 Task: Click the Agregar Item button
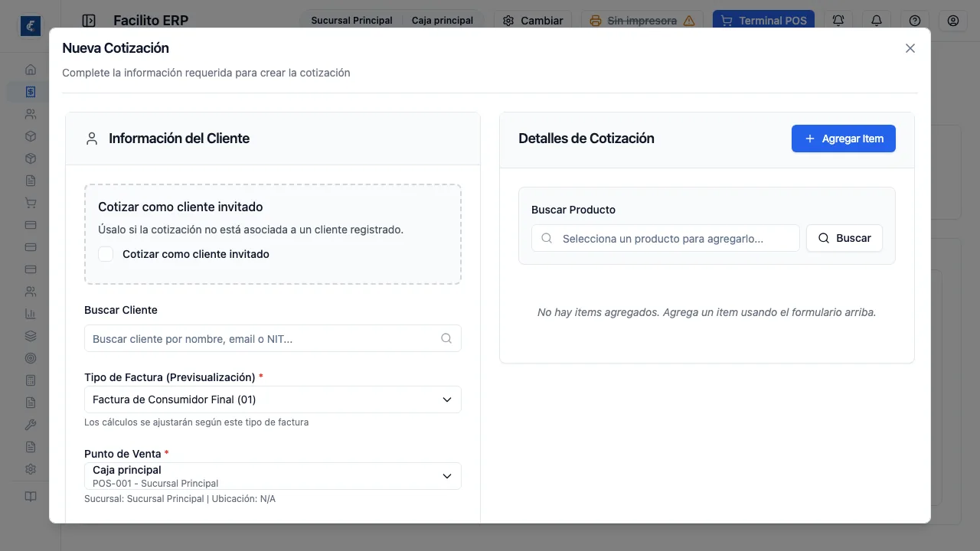coord(844,139)
